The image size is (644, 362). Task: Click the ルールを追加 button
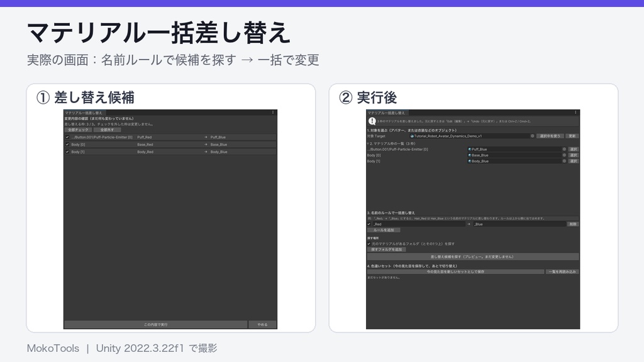[x=384, y=230]
